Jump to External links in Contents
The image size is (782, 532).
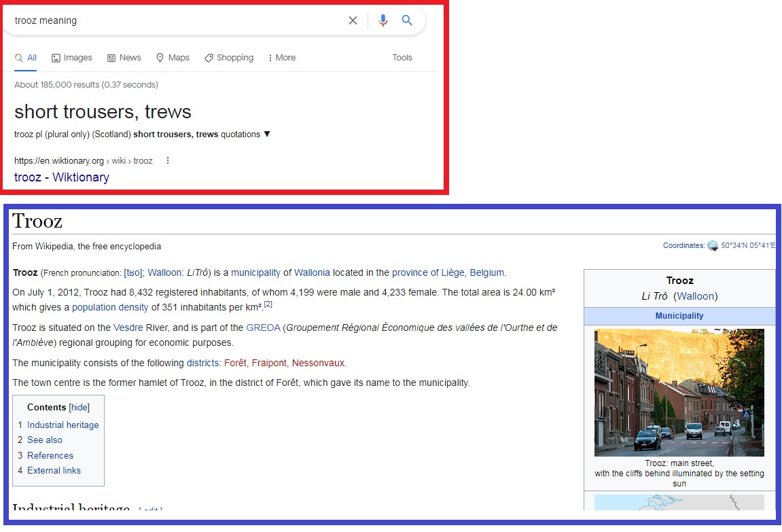54,470
